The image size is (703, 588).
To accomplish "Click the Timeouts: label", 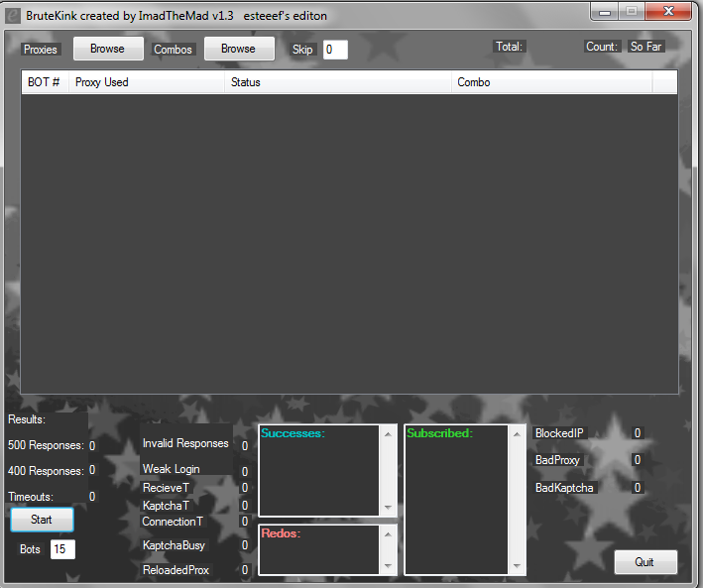I will pyautogui.click(x=31, y=497).
